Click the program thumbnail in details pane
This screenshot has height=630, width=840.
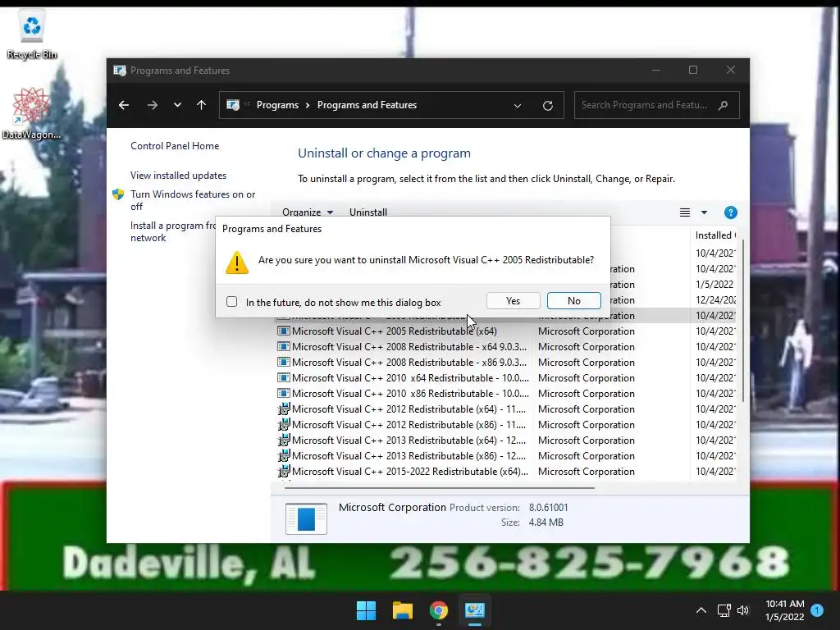306,518
